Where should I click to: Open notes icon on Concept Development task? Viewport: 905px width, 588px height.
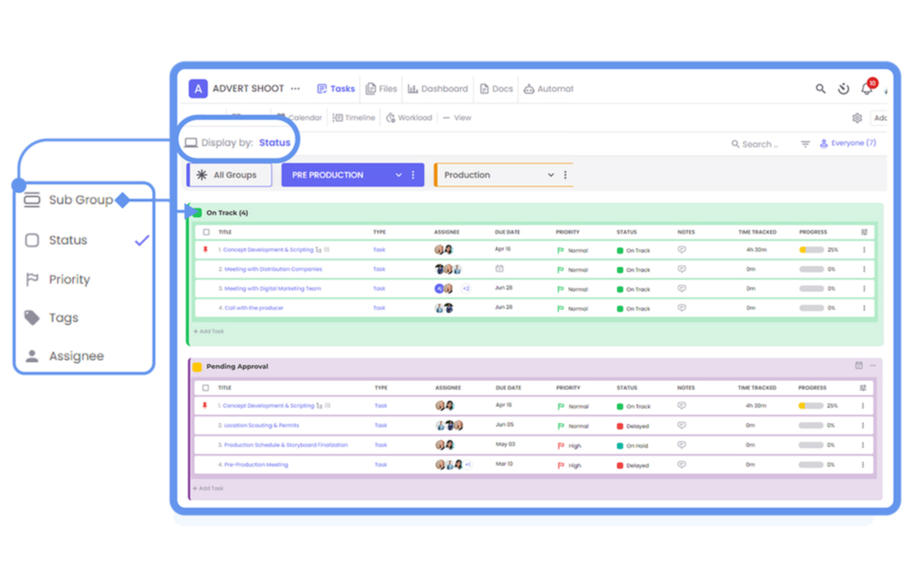pos(681,249)
